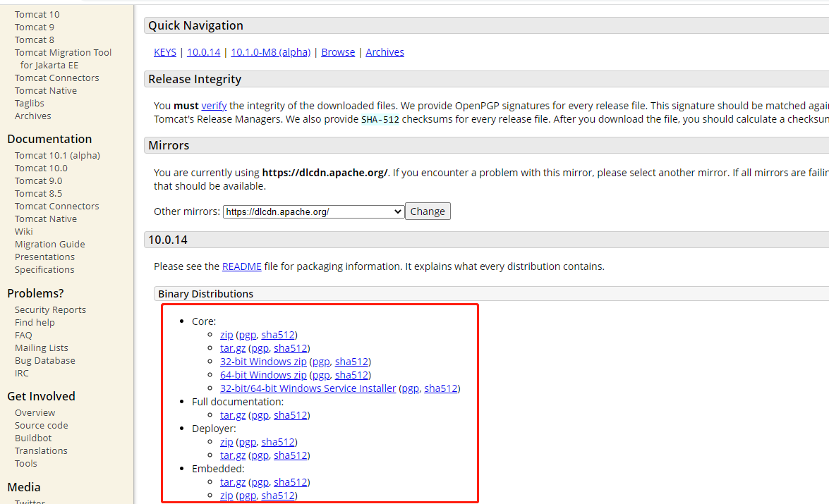This screenshot has width=829, height=504.
Task: Open sha512 for Windows Service Installer
Action: click(x=441, y=388)
